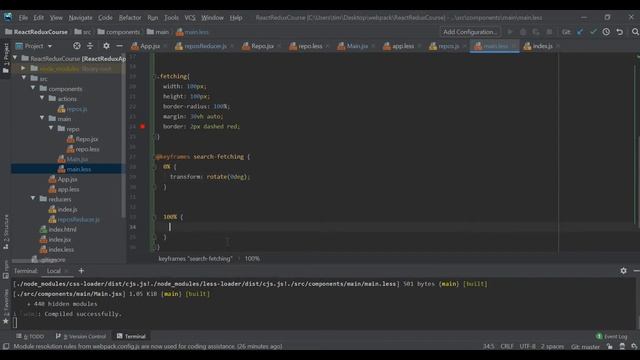This screenshot has height=360, width=640.
Task: Open the Project tool window side tab
Action: click(x=5, y=58)
